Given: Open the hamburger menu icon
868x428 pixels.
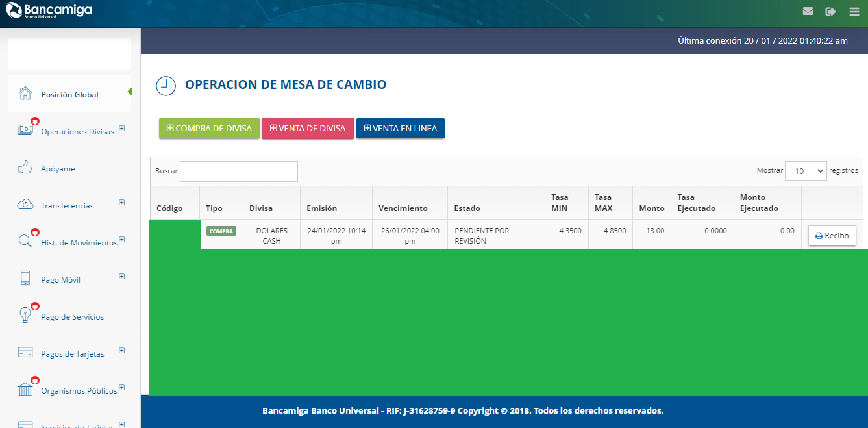Looking at the screenshot, I should click(x=854, y=11).
